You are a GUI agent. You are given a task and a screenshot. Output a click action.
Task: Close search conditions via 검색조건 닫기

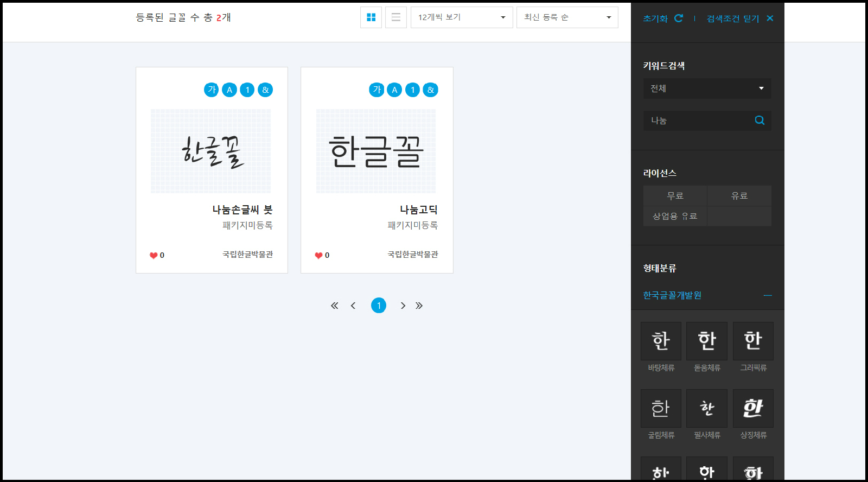coord(740,18)
